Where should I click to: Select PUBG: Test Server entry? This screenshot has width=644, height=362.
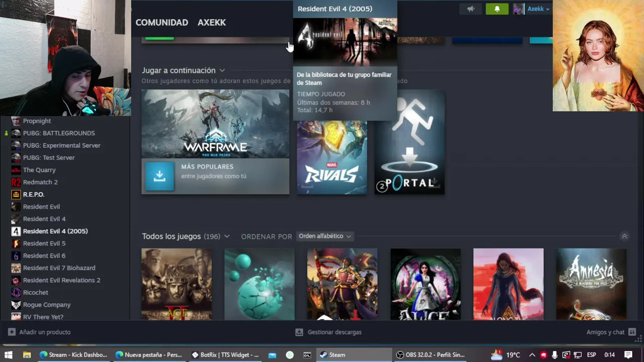[49, 157]
